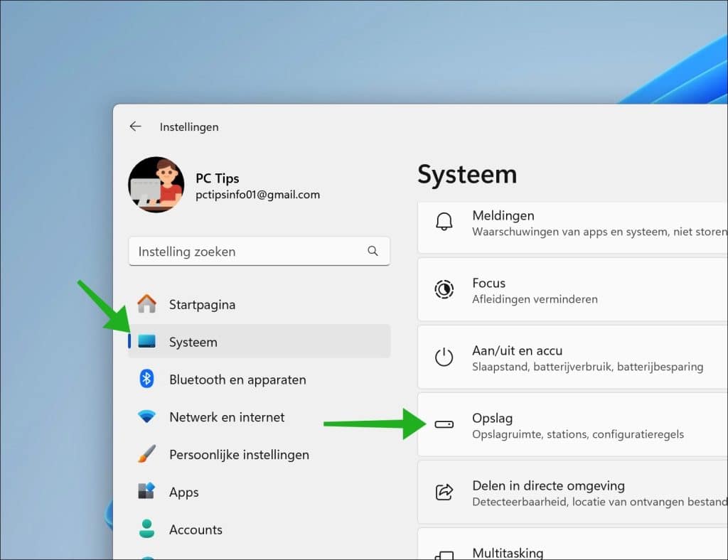This screenshot has height=560, width=728.
Task: Click Opslagruimte, stations, configuratieregels subtitle
Action: coord(578,434)
